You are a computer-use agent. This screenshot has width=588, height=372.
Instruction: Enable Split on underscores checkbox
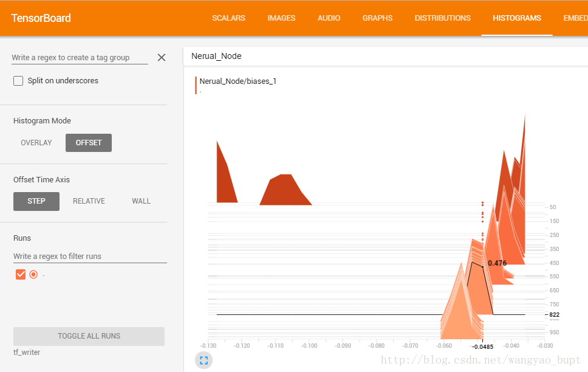pyautogui.click(x=18, y=81)
